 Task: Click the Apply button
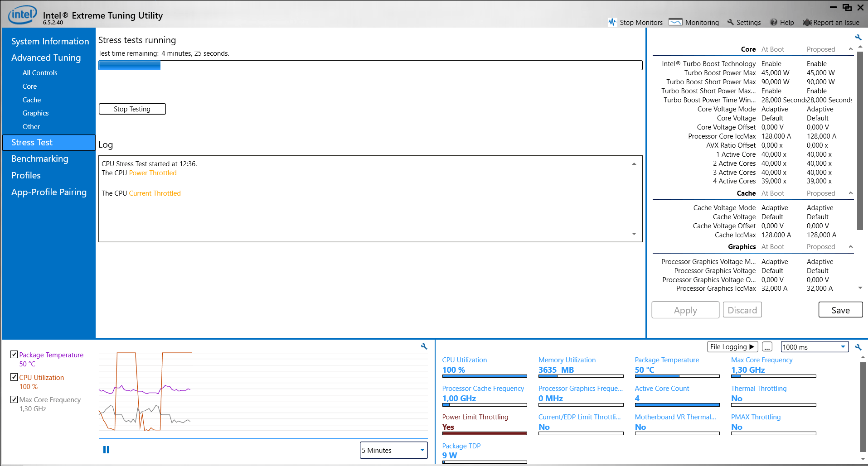point(685,310)
